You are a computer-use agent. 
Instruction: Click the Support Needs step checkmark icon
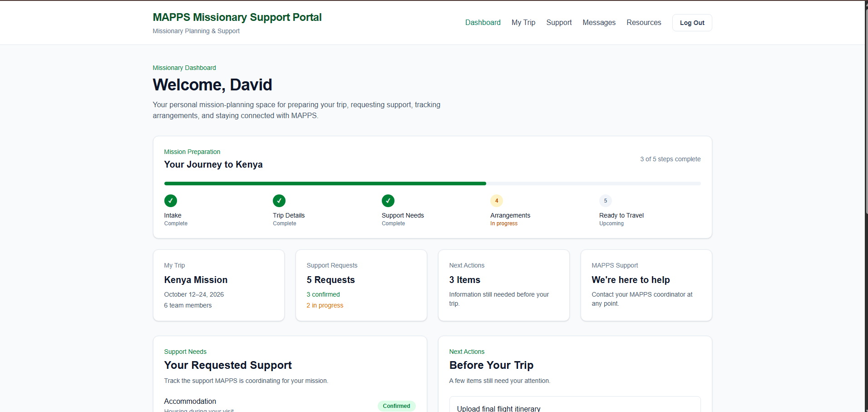point(388,201)
